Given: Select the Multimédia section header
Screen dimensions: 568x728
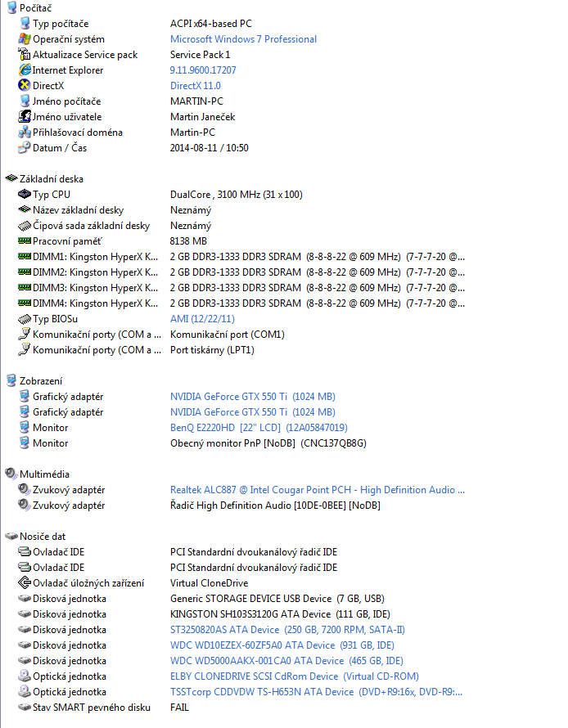Looking at the screenshot, I should click(x=44, y=474).
